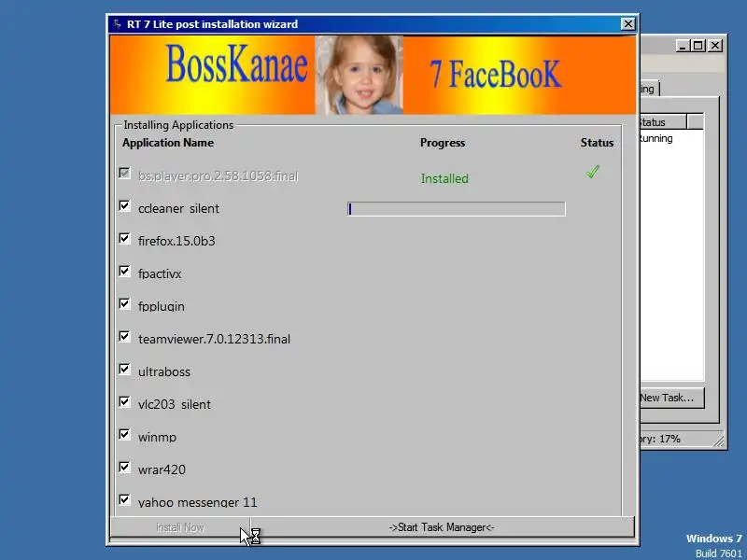
Task: Click the Status column heading in wizard
Action: point(597,143)
